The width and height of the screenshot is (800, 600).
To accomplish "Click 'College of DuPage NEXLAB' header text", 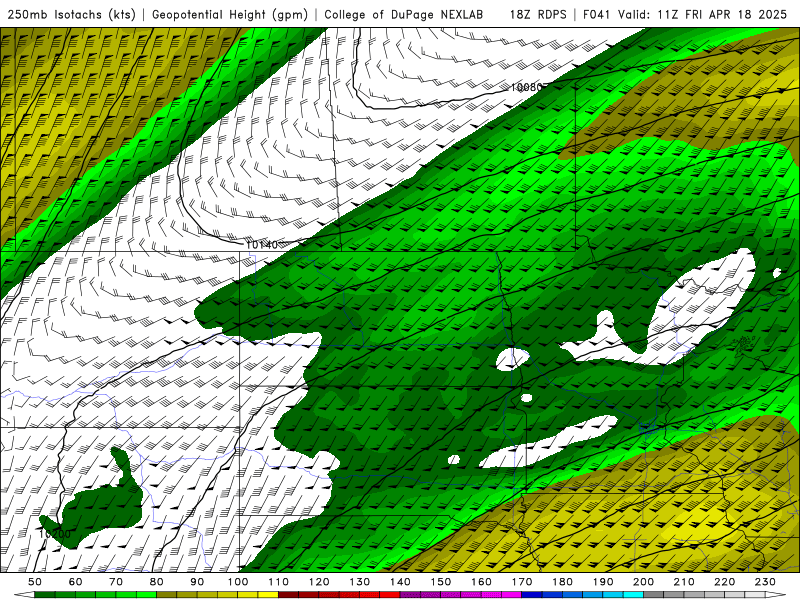I will click(x=404, y=14).
